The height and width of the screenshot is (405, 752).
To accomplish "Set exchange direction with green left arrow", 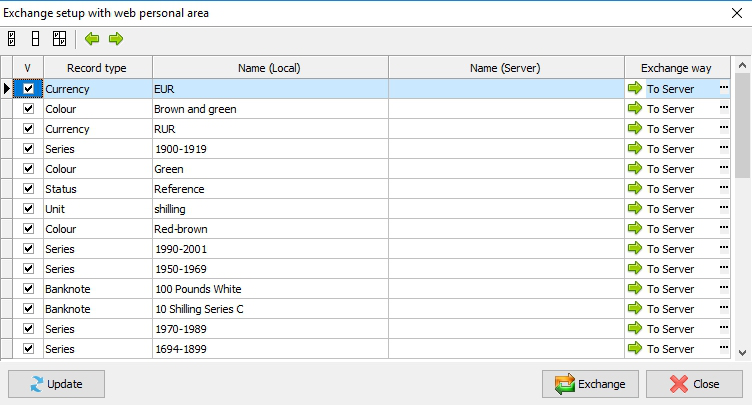I will point(92,38).
